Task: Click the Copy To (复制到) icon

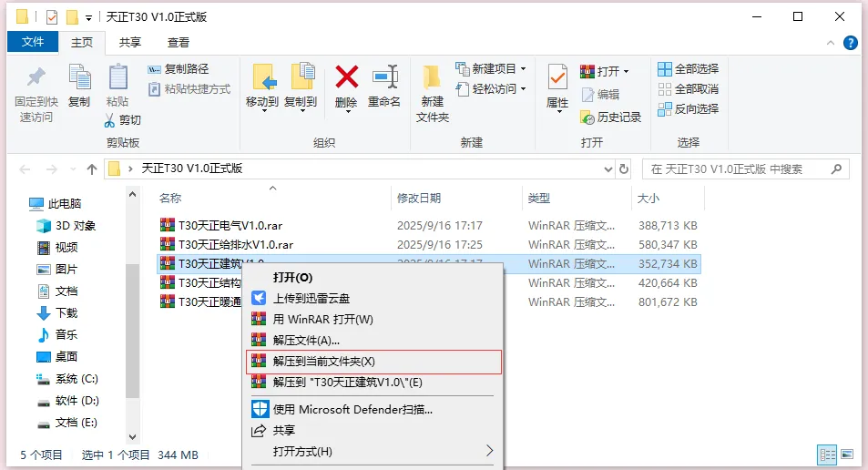Action: point(302,77)
